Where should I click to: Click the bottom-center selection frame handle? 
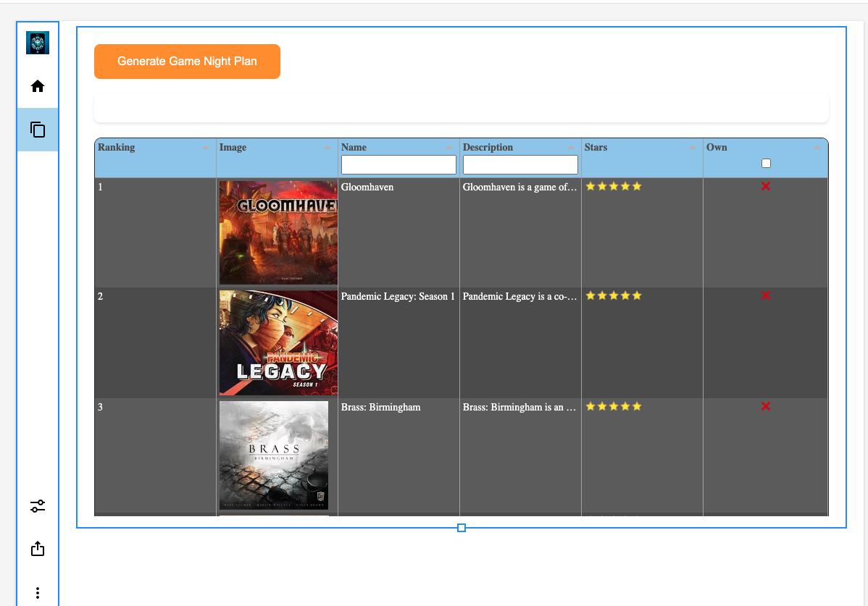tap(461, 528)
